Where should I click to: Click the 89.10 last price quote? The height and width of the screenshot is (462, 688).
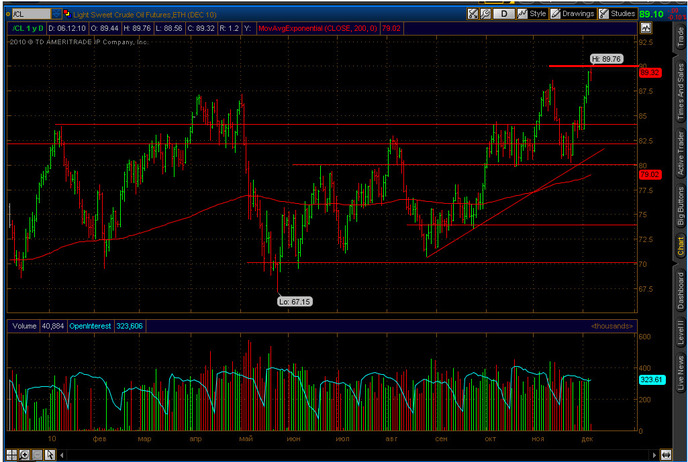(652, 14)
